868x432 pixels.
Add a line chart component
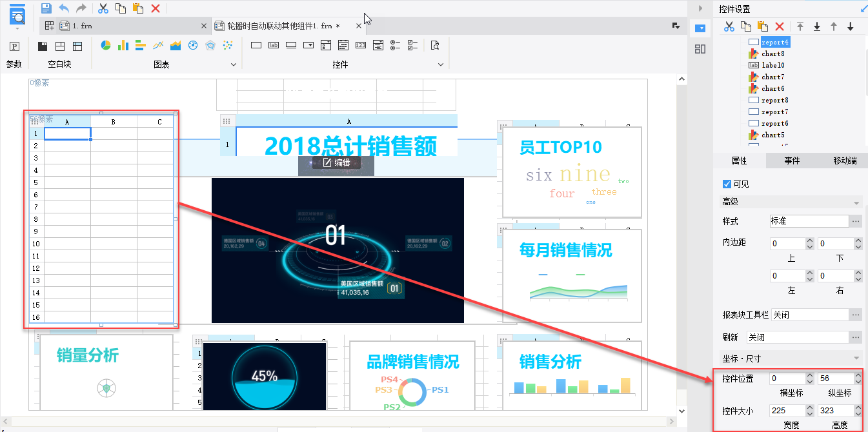coord(158,45)
